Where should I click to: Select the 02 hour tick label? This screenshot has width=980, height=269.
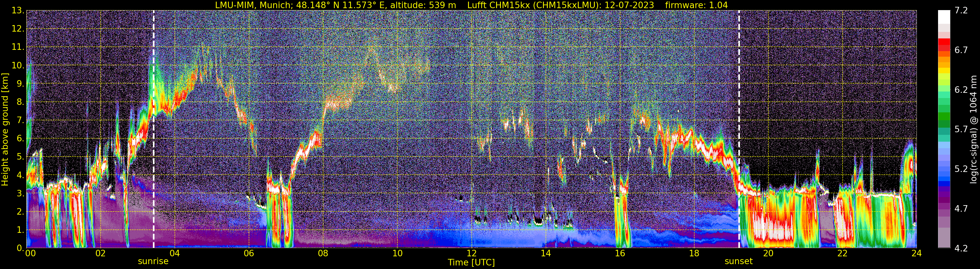point(101,253)
